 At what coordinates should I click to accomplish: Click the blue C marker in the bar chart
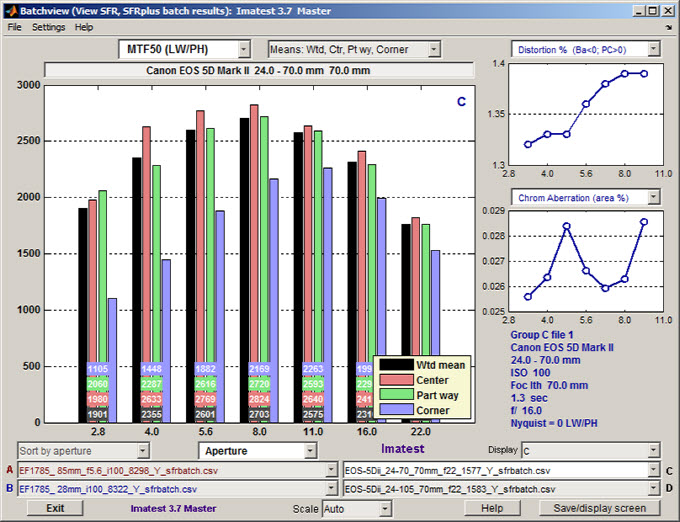(x=461, y=101)
